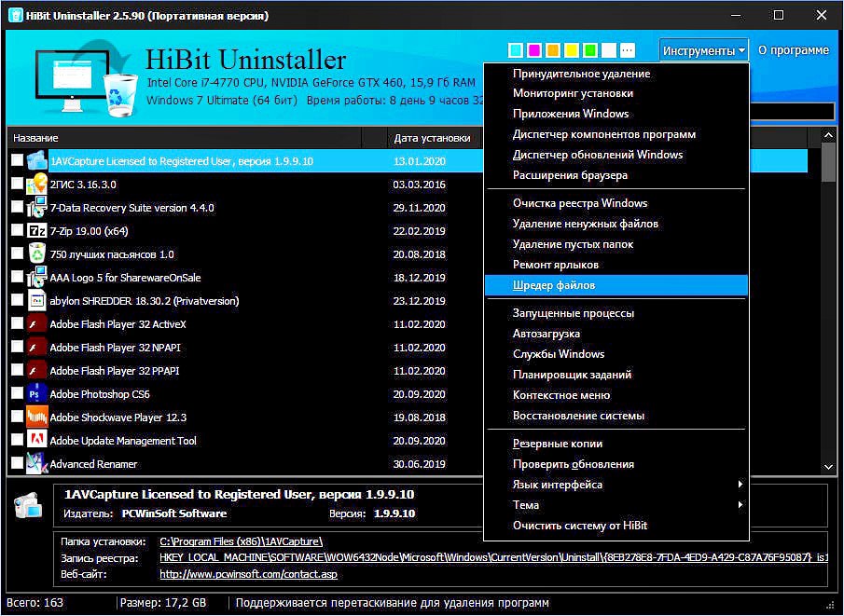Select Принудительное удаление from the menu

coord(616,74)
